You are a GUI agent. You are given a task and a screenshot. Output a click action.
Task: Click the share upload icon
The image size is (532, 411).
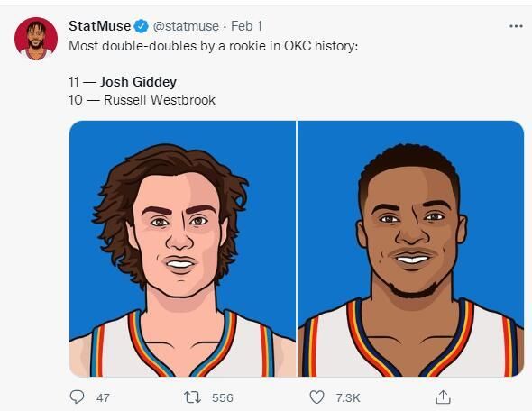(x=443, y=397)
